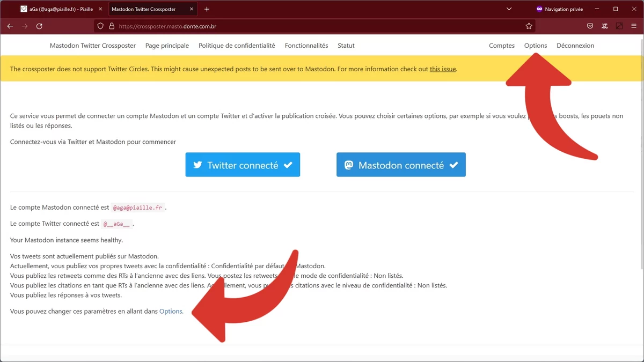The height and width of the screenshot is (362, 644).
Task: Open the tracking protection shield icon
Action: 100,26
